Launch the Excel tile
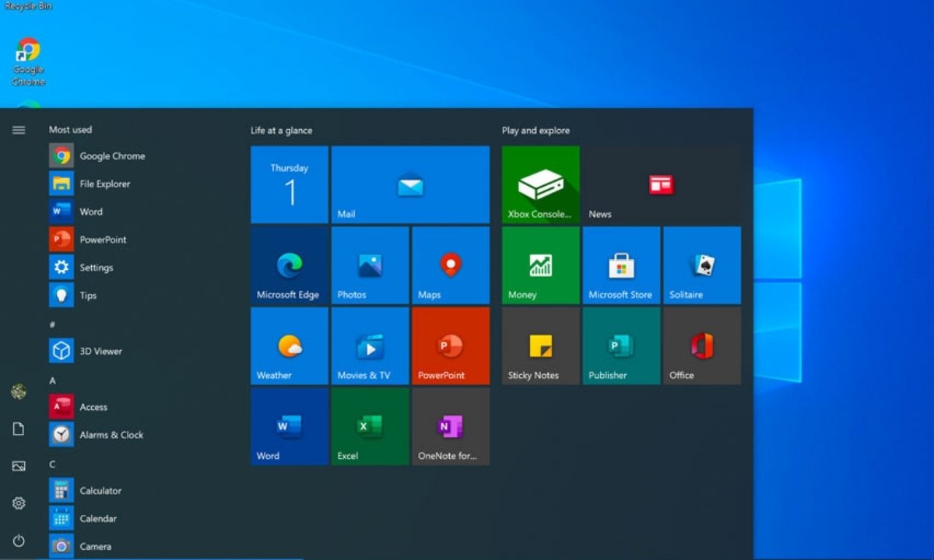The height and width of the screenshot is (560, 934). click(x=370, y=426)
